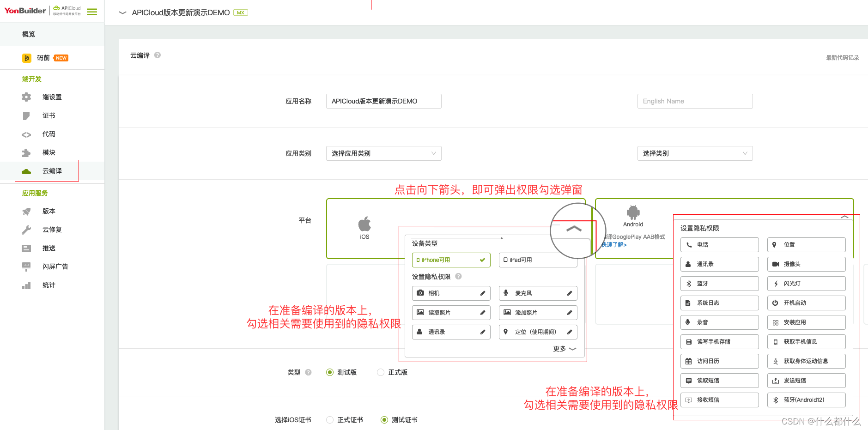Toggle the Android 闪光灯 permission
This screenshot has width=868, height=430.
806,284
